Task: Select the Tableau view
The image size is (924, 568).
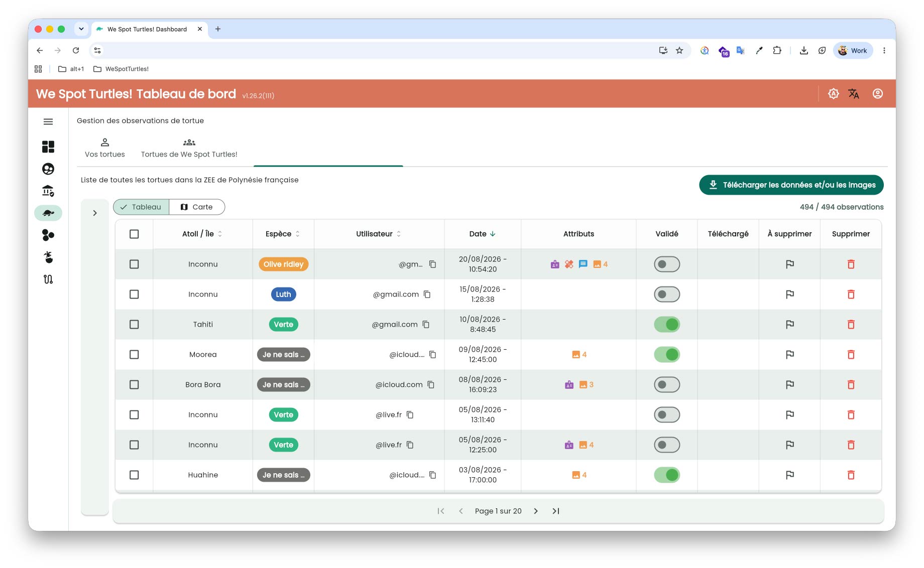Action: pos(141,207)
